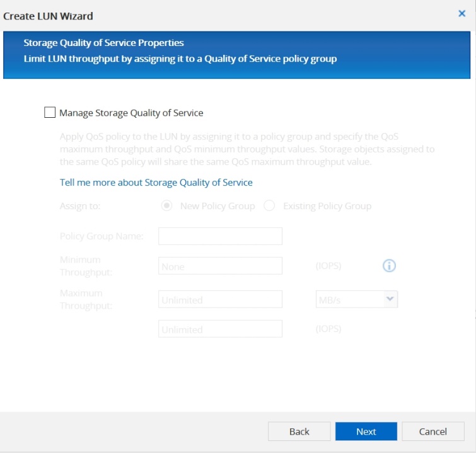
Task: Cancel the LUN creation wizard
Action: coord(432,432)
